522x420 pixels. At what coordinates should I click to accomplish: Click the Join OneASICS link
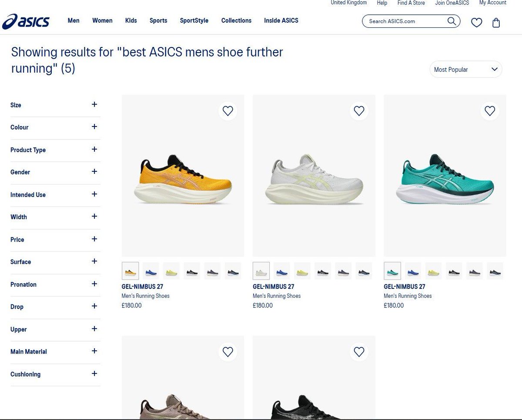[452, 3]
